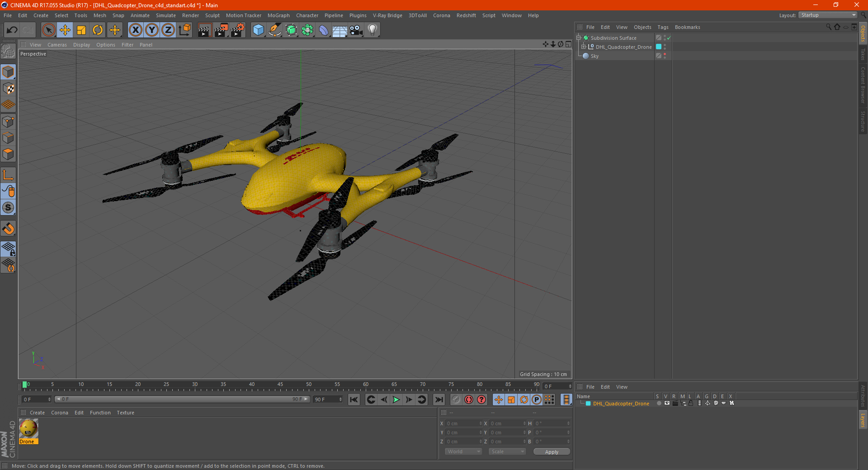Open the World coordinate dropdown

point(463,451)
